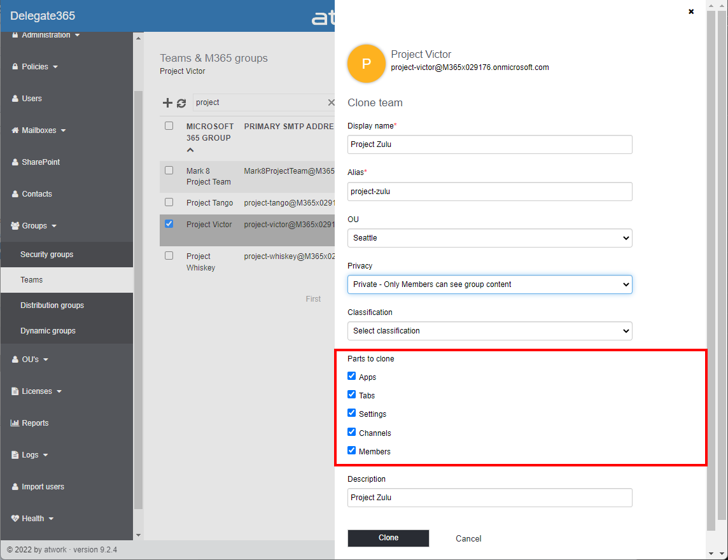The height and width of the screenshot is (560, 728).
Task: Click the refresh icon beside the search box
Action: pyautogui.click(x=181, y=103)
